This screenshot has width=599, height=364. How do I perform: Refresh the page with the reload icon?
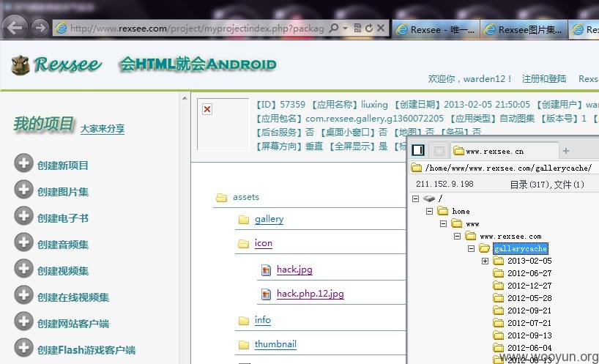click(x=369, y=28)
